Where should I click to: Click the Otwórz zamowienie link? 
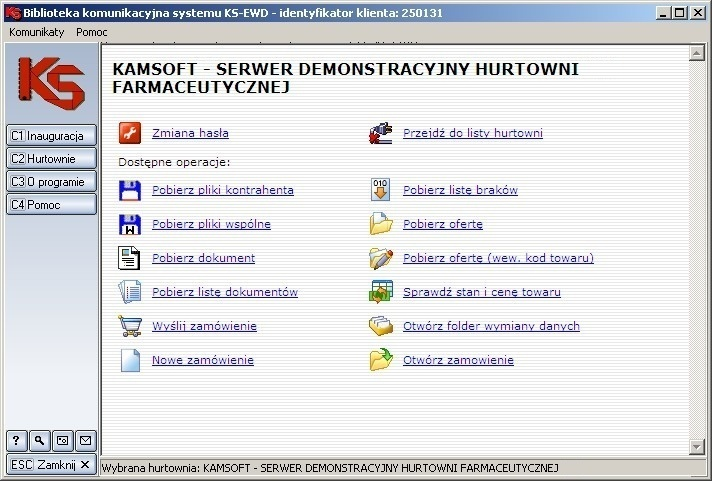pos(458,360)
